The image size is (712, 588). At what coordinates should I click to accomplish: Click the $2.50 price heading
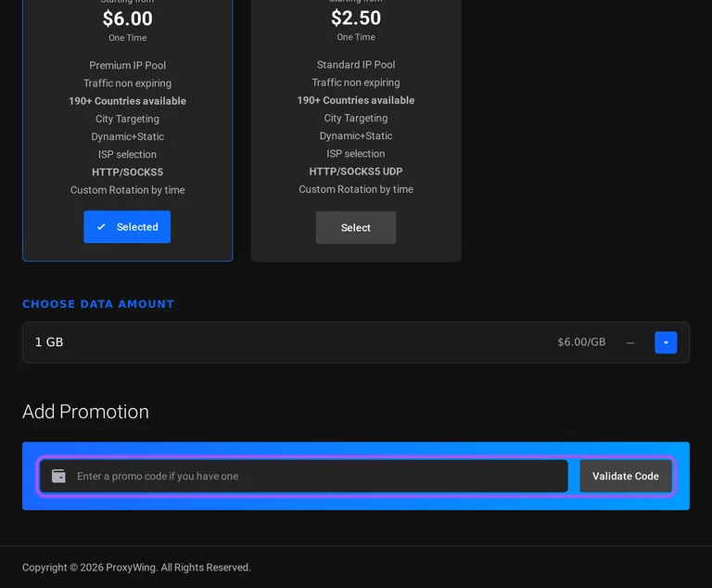[356, 19]
